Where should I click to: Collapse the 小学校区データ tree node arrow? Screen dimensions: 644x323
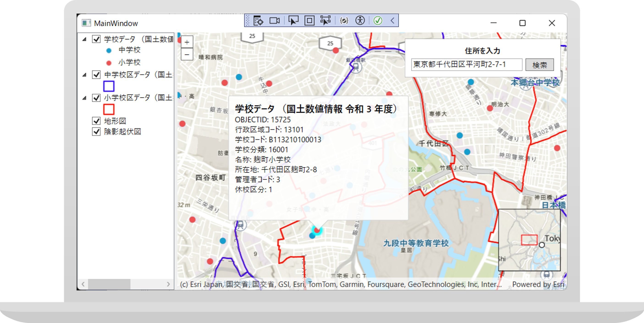(x=85, y=98)
